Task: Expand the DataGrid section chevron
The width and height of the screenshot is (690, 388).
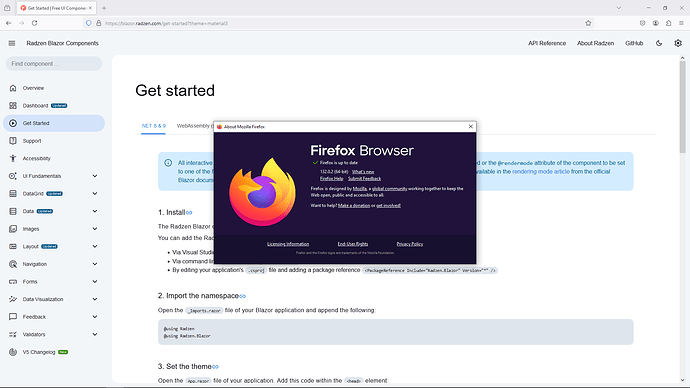Action: pos(95,194)
